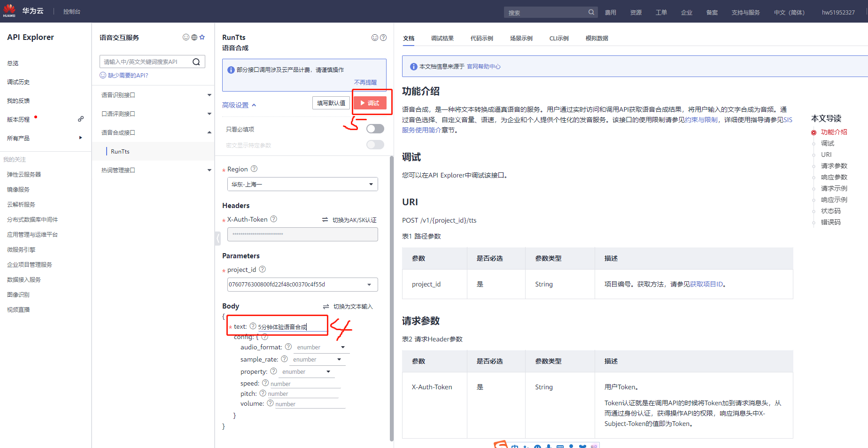Open help tooltip for sample_rate

coord(284,359)
